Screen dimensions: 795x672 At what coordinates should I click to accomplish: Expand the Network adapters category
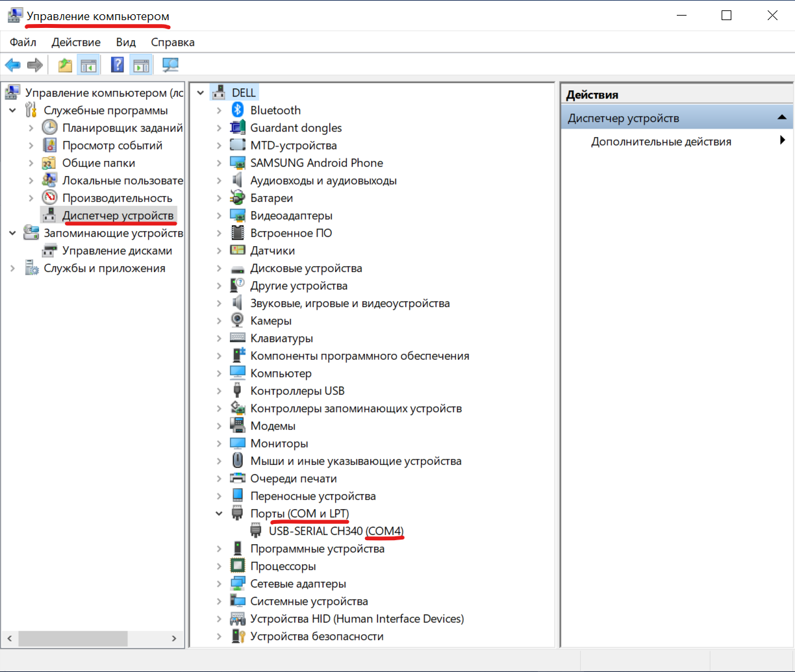(x=219, y=584)
